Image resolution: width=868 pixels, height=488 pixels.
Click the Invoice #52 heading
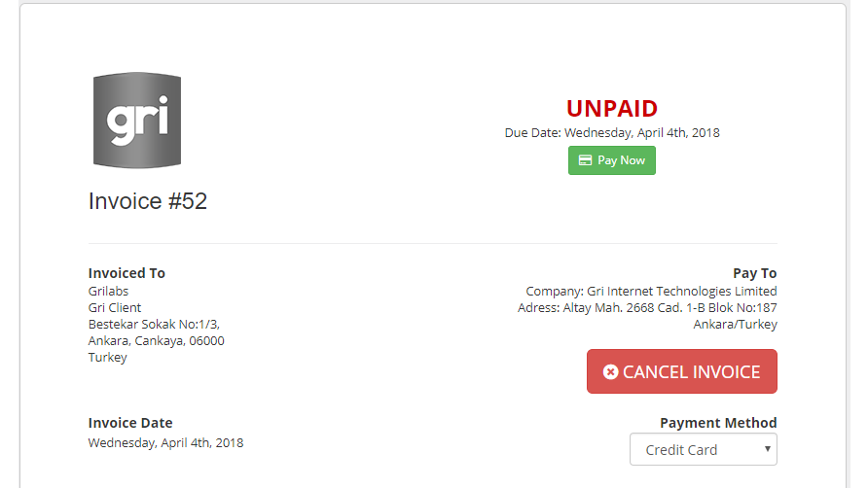tap(148, 201)
